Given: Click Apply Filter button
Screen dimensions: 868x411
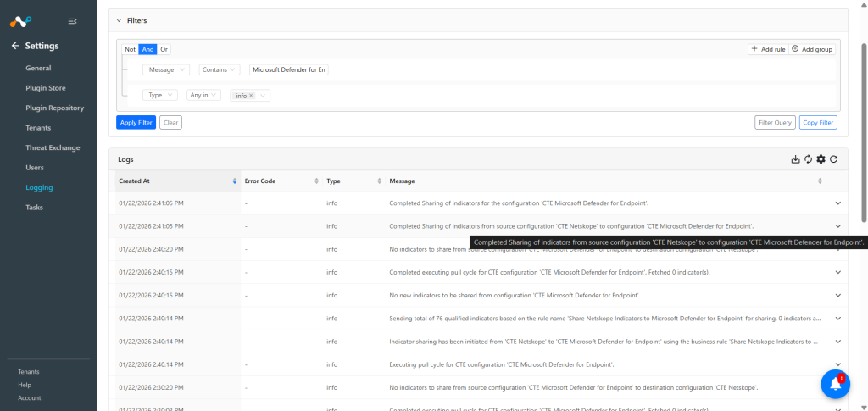Looking at the screenshot, I should point(136,122).
